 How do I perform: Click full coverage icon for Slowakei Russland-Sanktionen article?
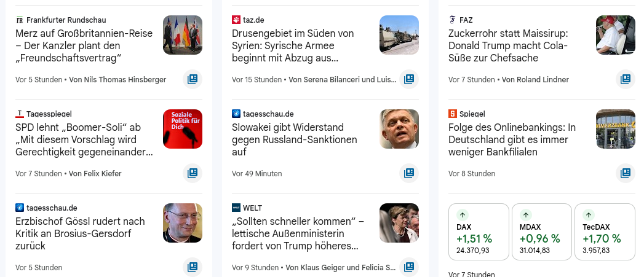coord(409,173)
